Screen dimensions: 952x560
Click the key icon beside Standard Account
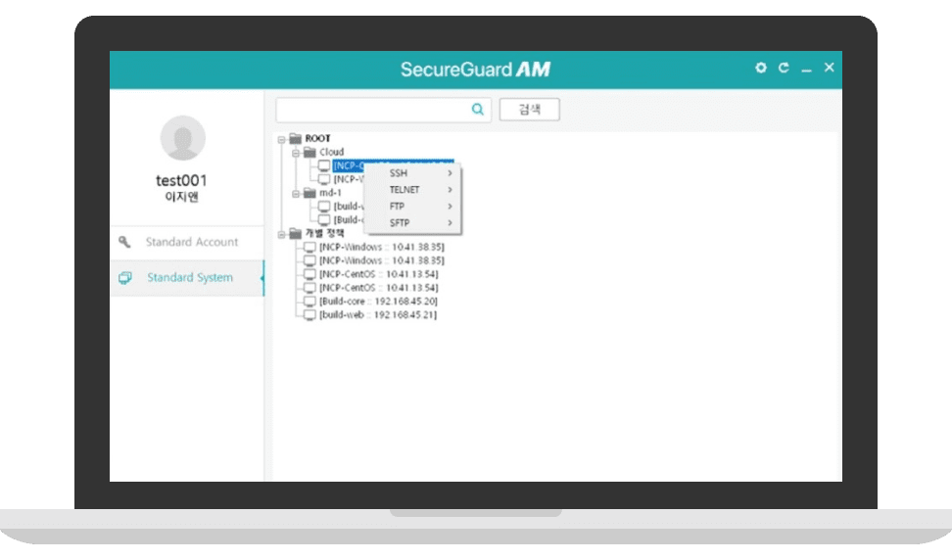(124, 242)
